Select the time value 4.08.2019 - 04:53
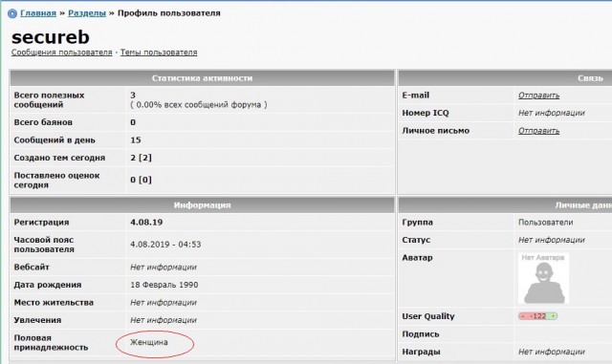The height and width of the screenshot is (364, 612). tap(165, 245)
